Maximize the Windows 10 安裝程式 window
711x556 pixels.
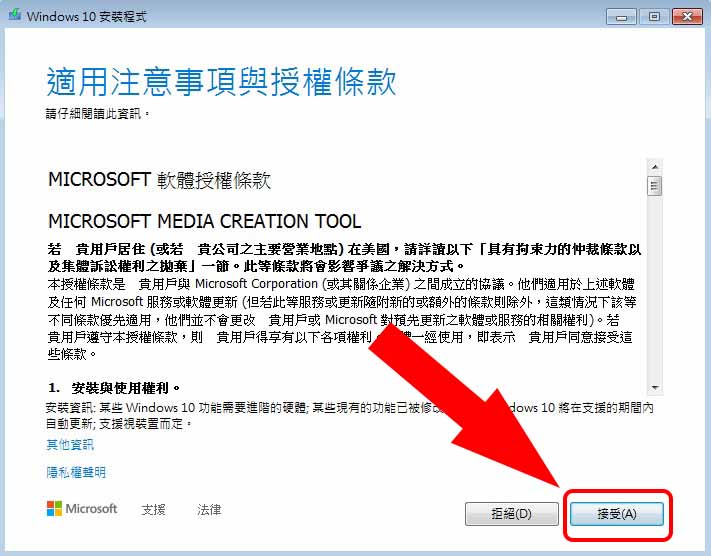click(654, 17)
